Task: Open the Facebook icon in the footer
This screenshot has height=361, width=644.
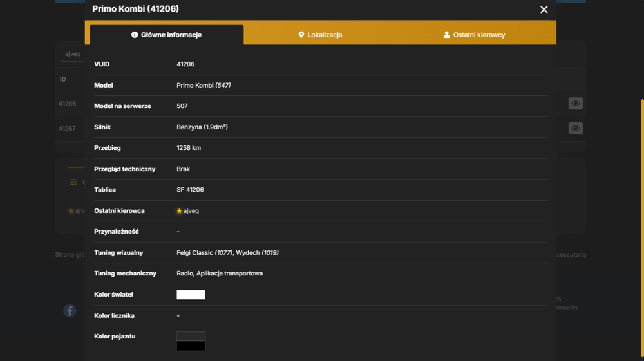Action: click(70, 311)
